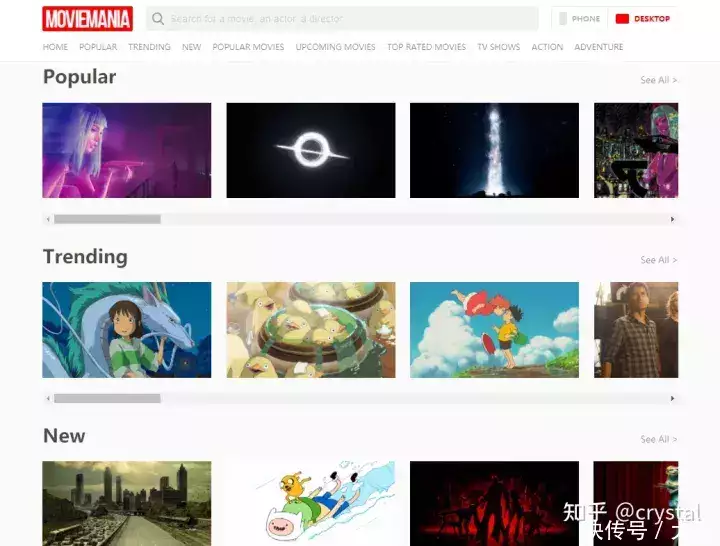Open the ACTION genre link
The width and height of the screenshot is (720, 546).
[547, 47]
